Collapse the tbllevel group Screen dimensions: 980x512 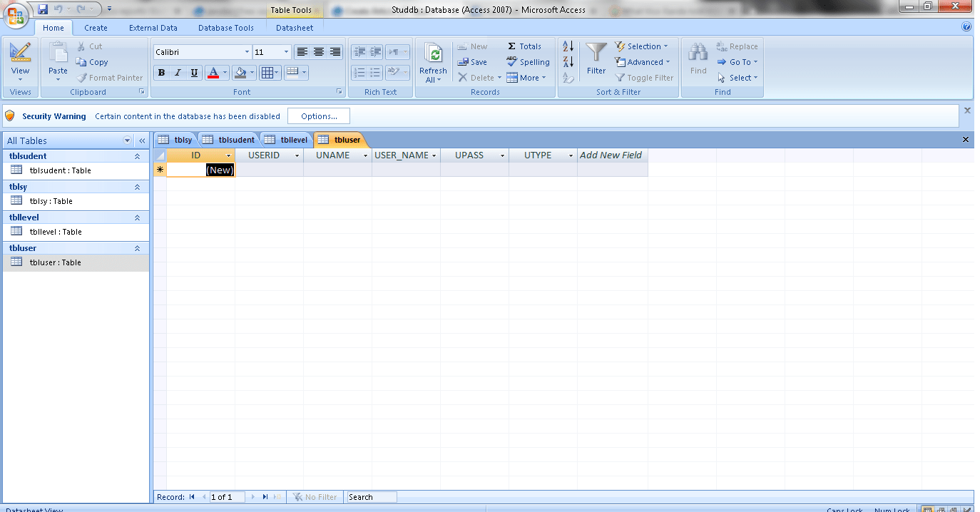(137, 217)
